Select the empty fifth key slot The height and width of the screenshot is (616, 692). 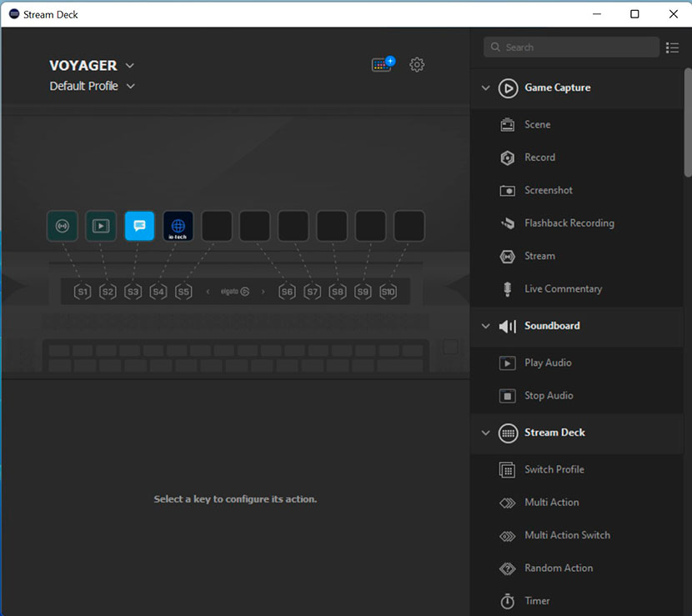(216, 226)
